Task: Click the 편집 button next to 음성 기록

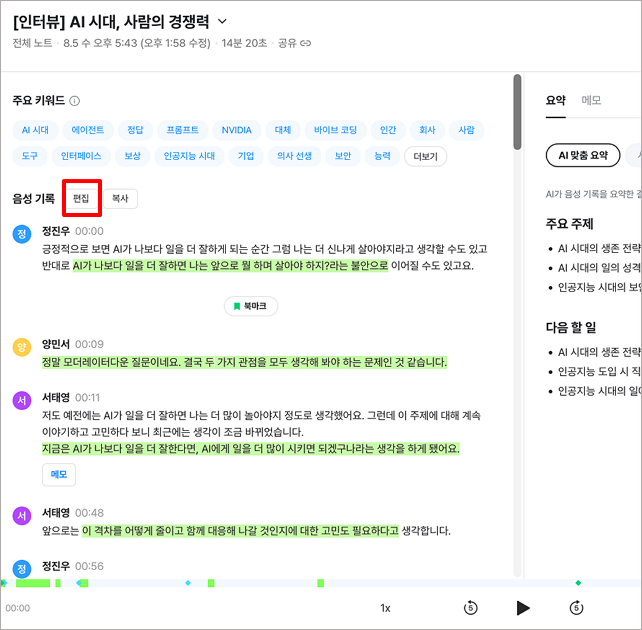Action: click(81, 199)
